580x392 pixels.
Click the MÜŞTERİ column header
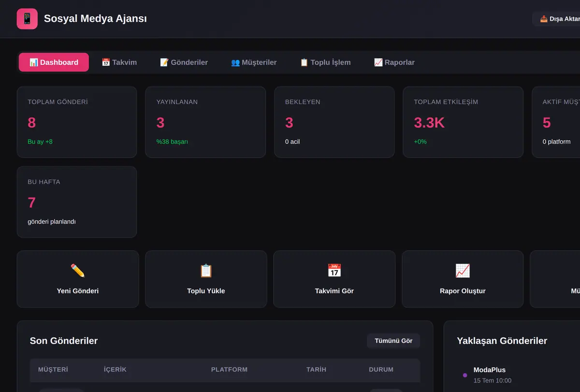pos(53,370)
